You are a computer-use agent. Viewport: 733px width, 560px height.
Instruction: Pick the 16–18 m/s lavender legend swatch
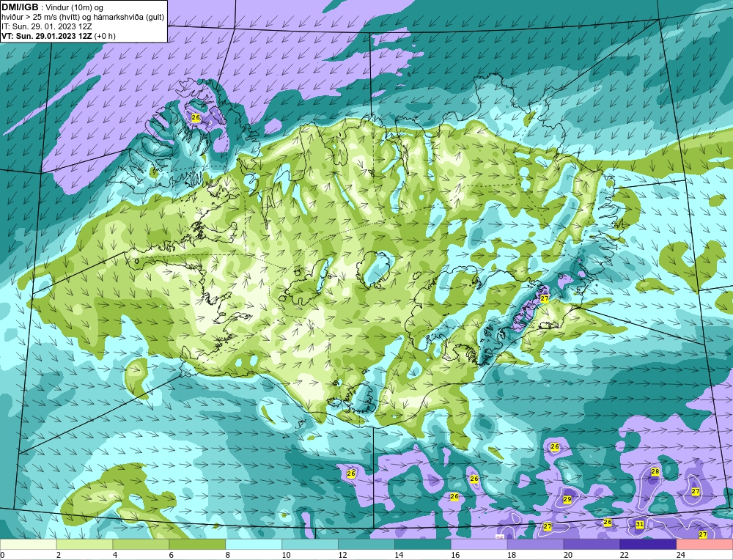pyautogui.click(x=479, y=545)
